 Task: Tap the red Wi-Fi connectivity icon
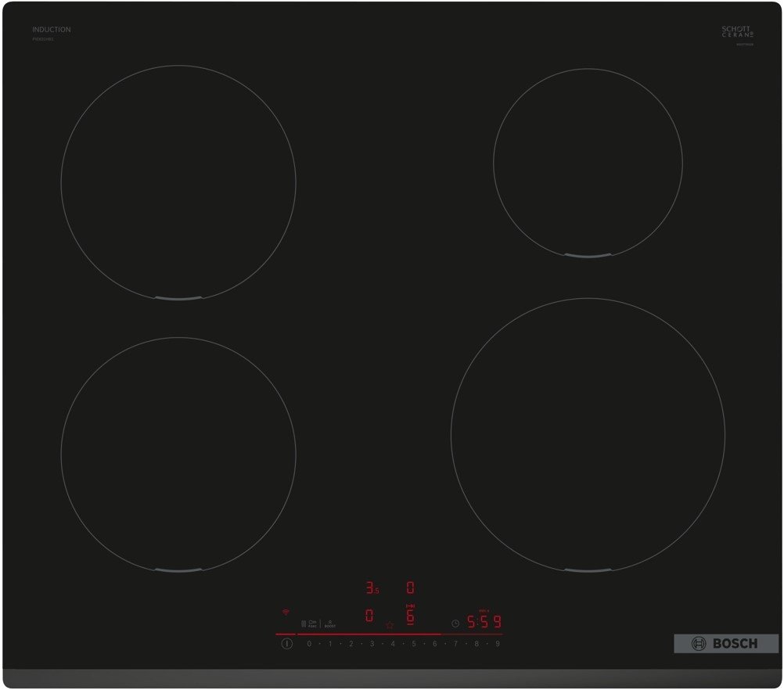coord(286,612)
